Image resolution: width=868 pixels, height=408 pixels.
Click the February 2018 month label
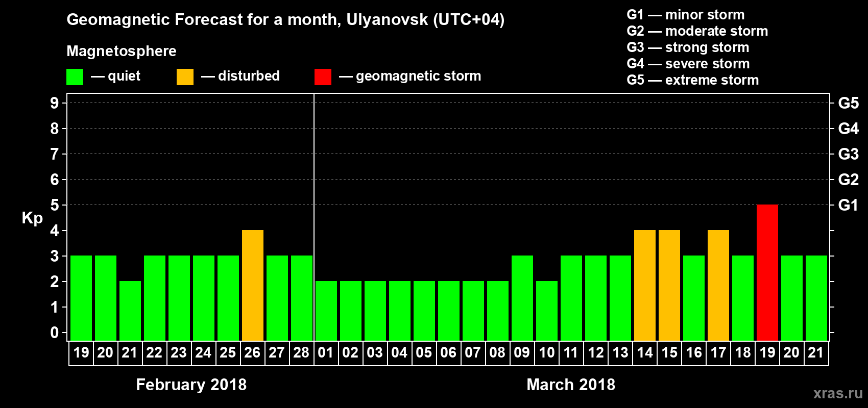click(x=191, y=385)
